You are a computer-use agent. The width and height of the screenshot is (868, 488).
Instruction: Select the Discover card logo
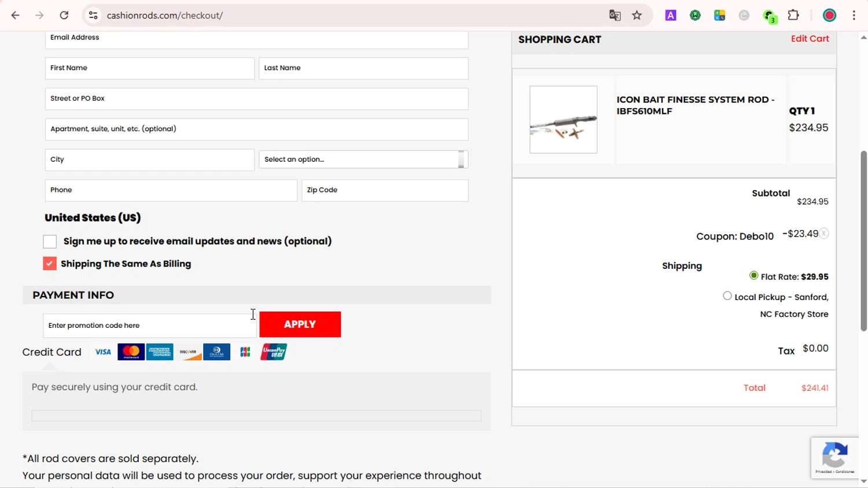coord(188,352)
